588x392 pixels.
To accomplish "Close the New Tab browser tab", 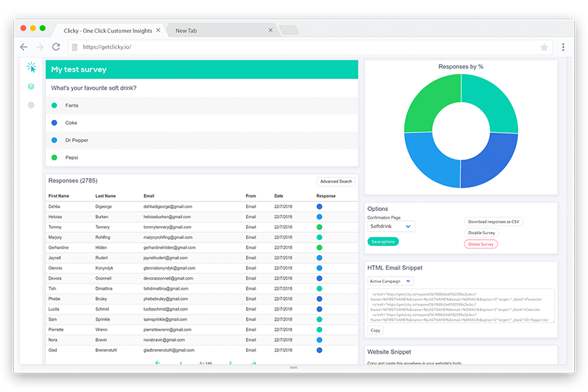I will click(x=271, y=30).
